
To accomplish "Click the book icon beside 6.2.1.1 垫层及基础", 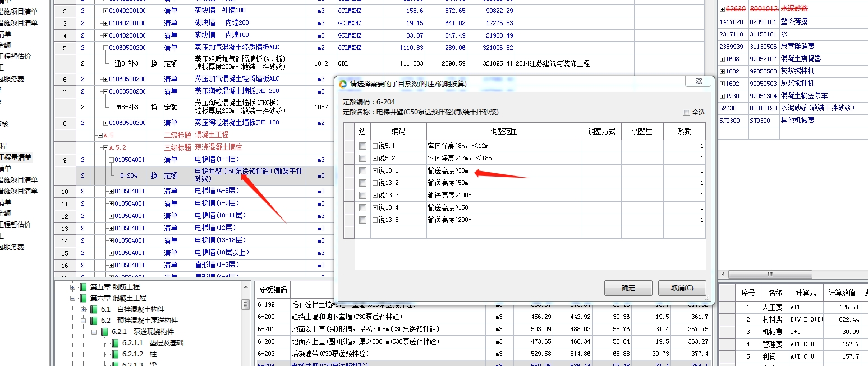I will pyautogui.click(x=115, y=342).
